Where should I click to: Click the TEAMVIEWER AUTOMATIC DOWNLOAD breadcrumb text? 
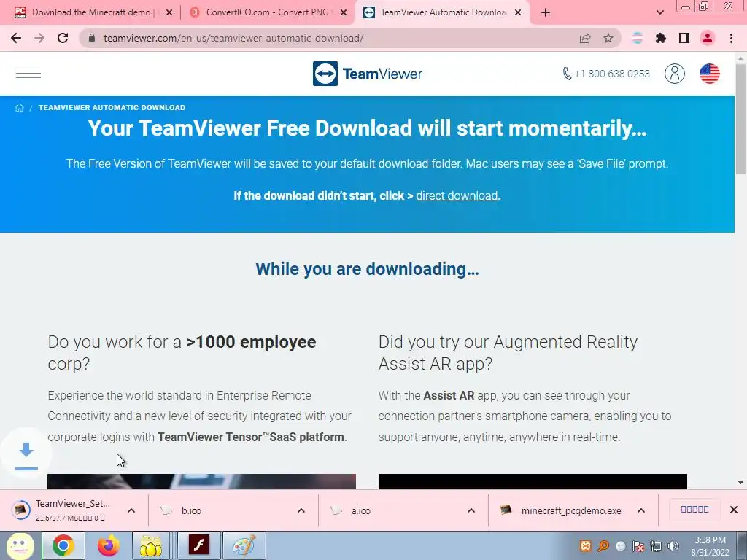click(x=112, y=108)
